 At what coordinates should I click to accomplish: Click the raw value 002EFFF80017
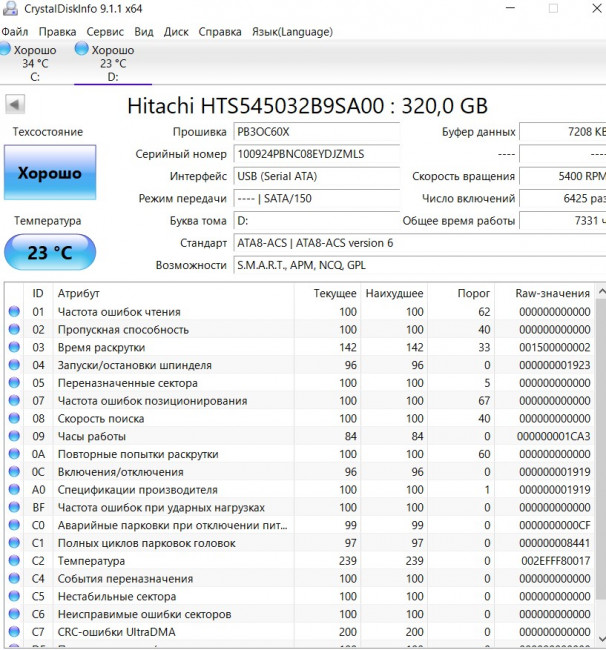555,560
